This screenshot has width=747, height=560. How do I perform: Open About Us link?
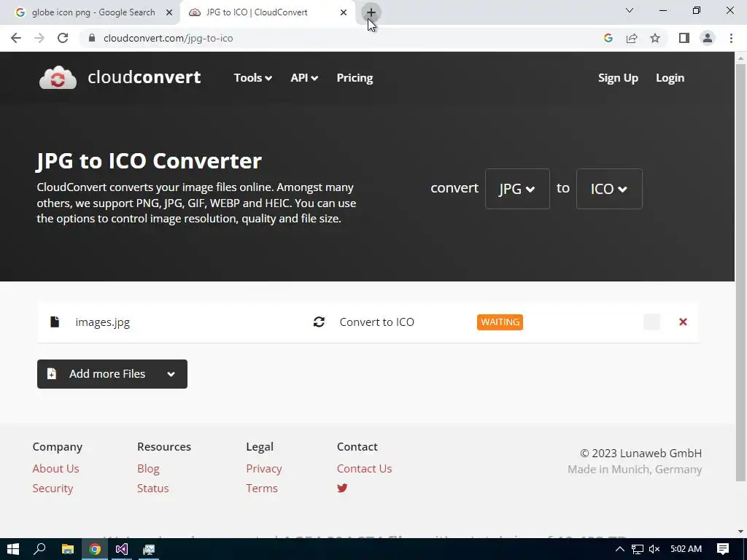[x=55, y=469]
